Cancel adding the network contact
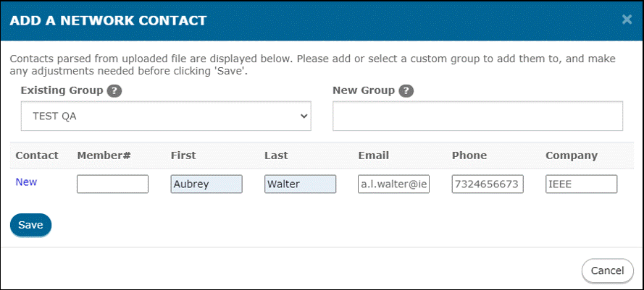 [608, 270]
